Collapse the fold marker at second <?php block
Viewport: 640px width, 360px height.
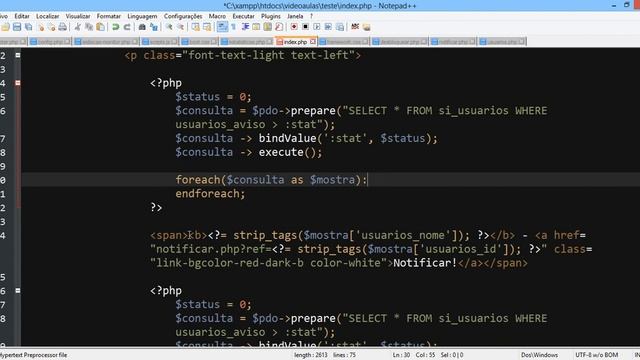(18, 291)
